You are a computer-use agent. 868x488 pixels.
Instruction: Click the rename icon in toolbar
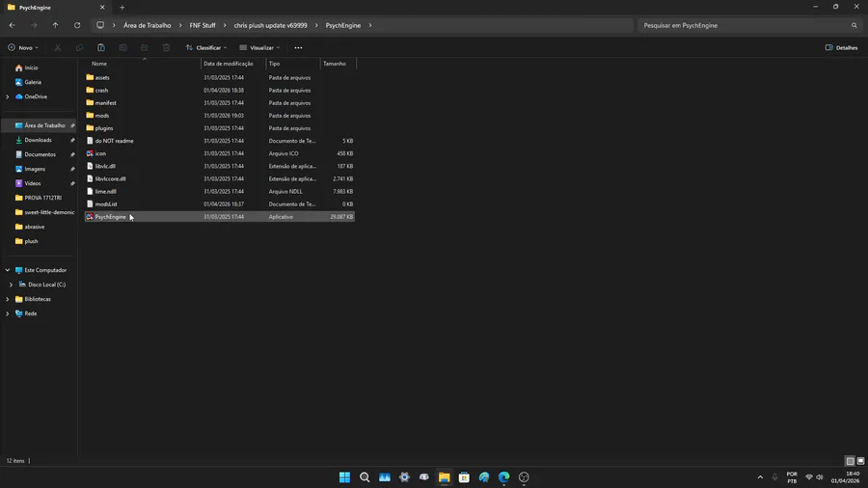click(122, 47)
